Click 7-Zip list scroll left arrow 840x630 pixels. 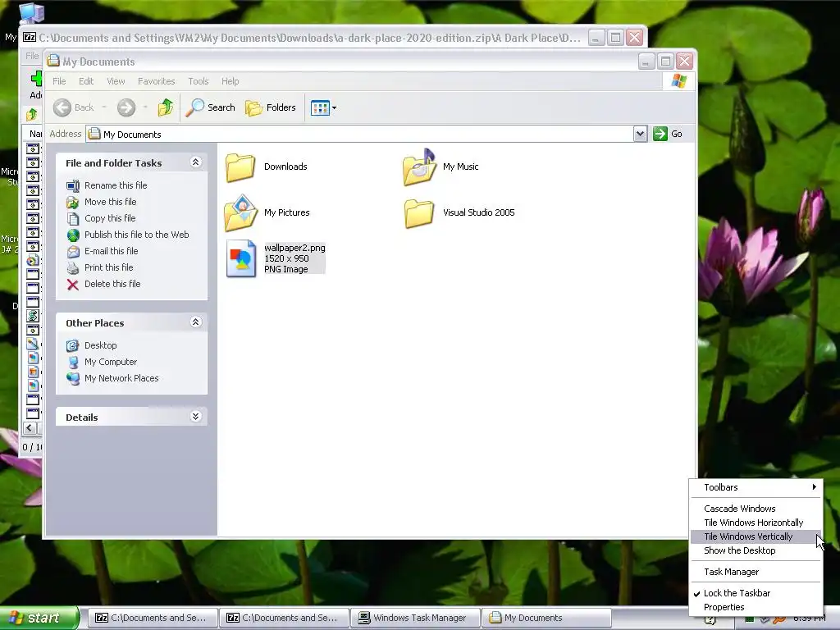(x=30, y=427)
